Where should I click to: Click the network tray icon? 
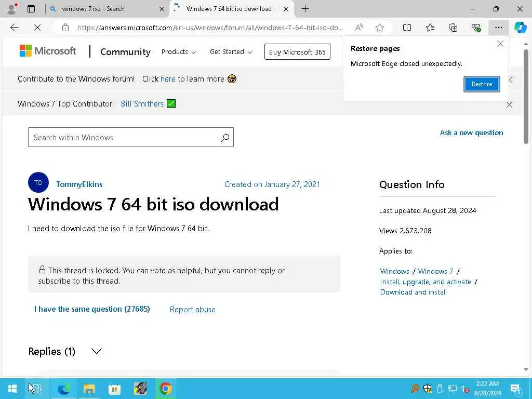click(453, 389)
